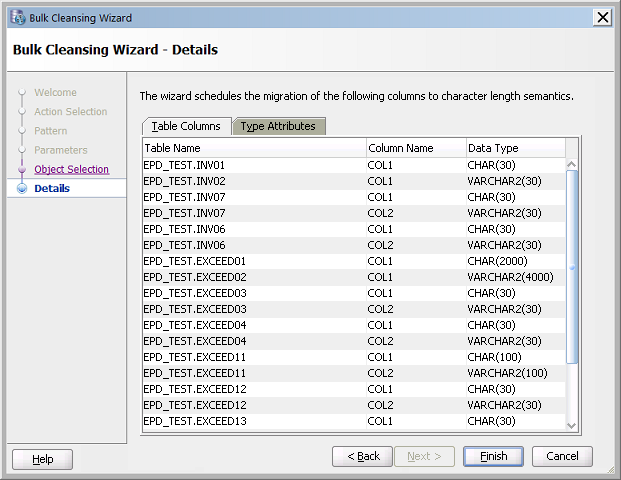Switch to the Type Attributes tab
Viewport: 621px width, 480px height.
coord(278,126)
